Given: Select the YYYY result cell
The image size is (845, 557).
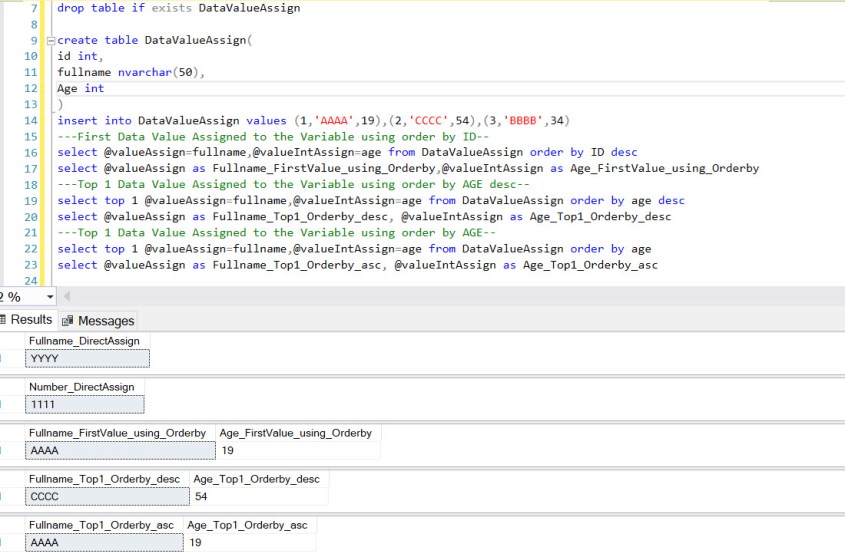Looking at the screenshot, I should 87,359.
